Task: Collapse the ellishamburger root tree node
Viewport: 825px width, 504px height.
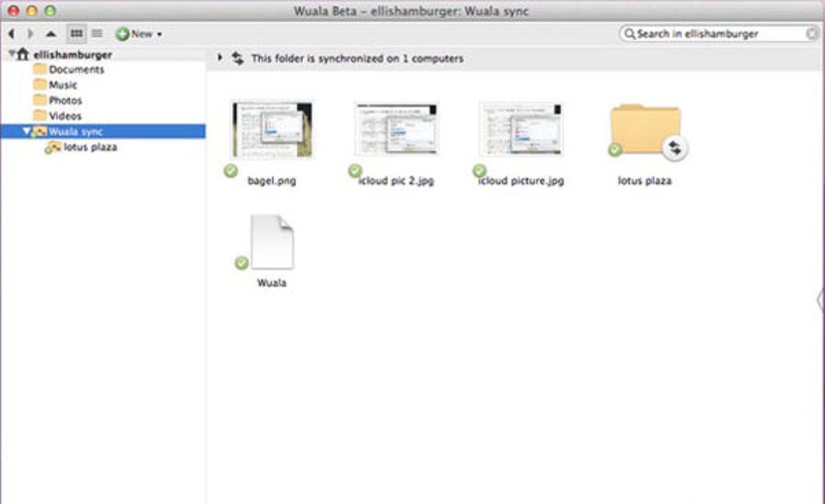Action: click(x=12, y=53)
